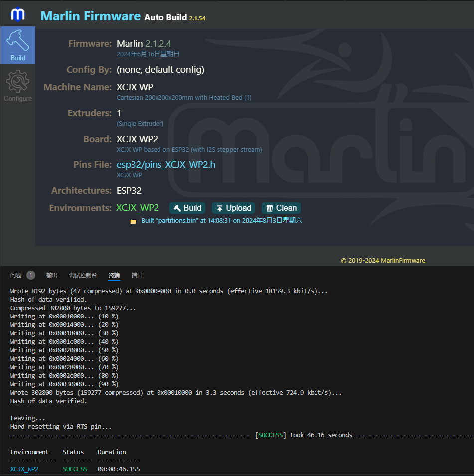474x476 pixels.
Task: Click the "Hard resetting via RTS pin..." line
Action: (61, 427)
